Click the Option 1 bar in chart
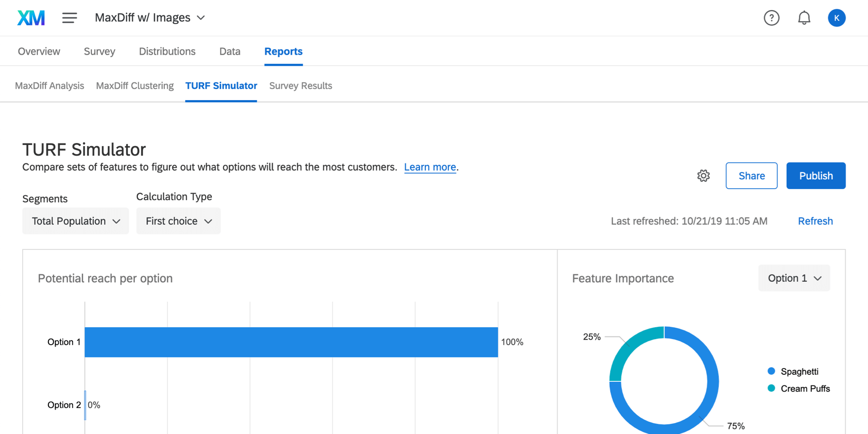The height and width of the screenshot is (434, 868). (x=291, y=342)
